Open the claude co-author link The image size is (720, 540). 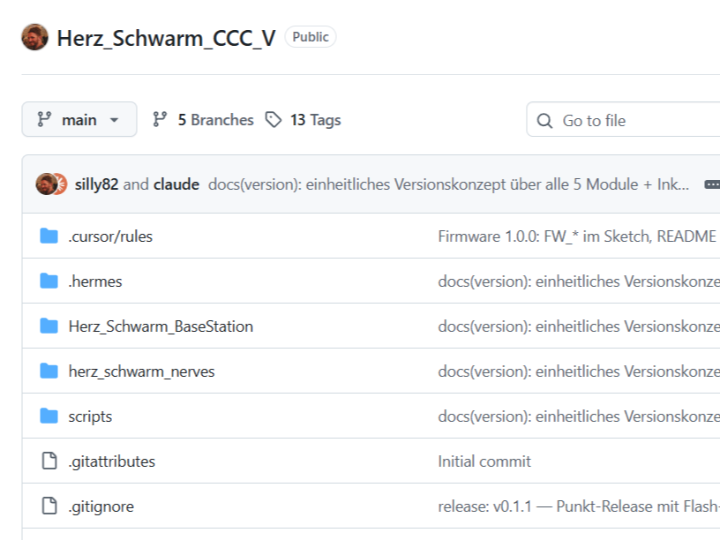click(x=176, y=185)
